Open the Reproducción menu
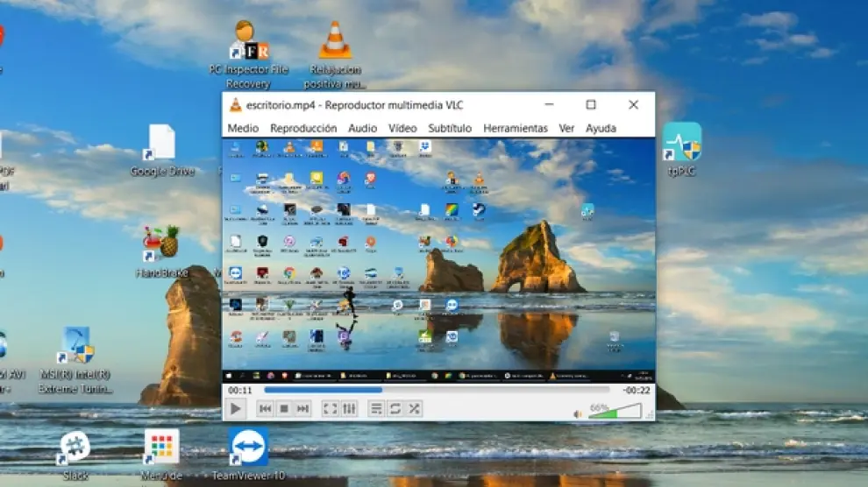Image resolution: width=868 pixels, height=487 pixels. (303, 128)
